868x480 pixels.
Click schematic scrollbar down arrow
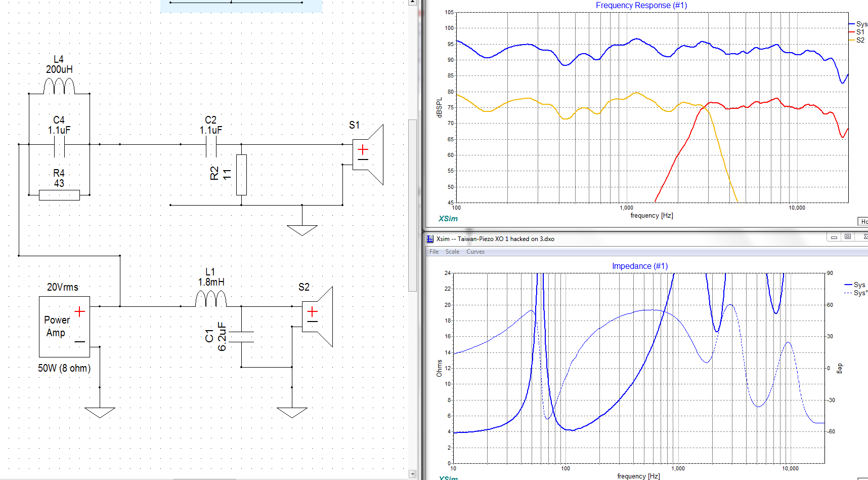[412, 474]
